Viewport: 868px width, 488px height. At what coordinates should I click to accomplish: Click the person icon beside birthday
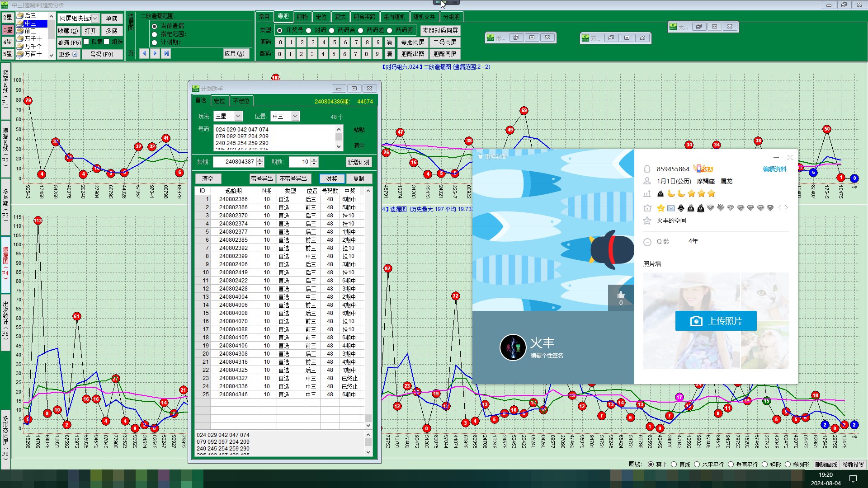(x=647, y=181)
